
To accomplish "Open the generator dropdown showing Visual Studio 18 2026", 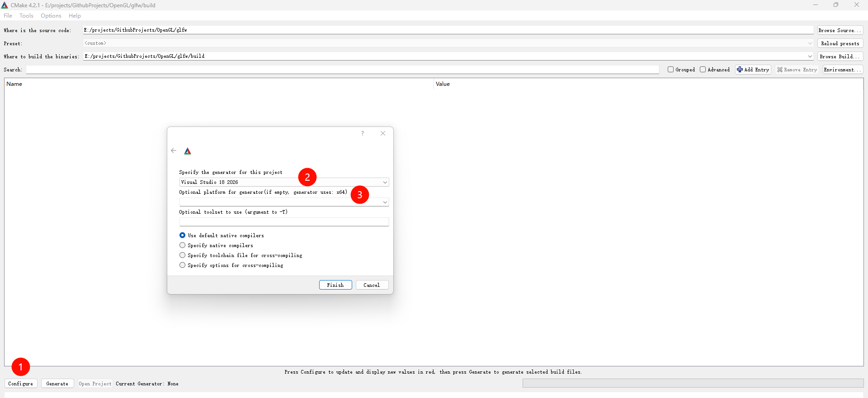I will coord(284,182).
